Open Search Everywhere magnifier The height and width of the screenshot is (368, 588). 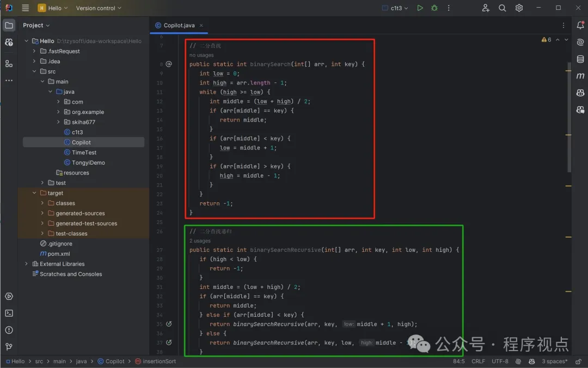(502, 8)
